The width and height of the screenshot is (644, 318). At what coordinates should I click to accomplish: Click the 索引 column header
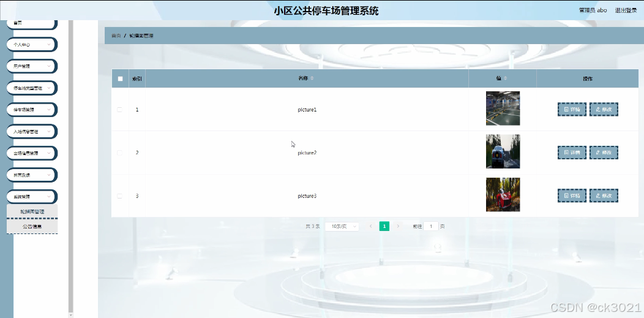pos(137,79)
